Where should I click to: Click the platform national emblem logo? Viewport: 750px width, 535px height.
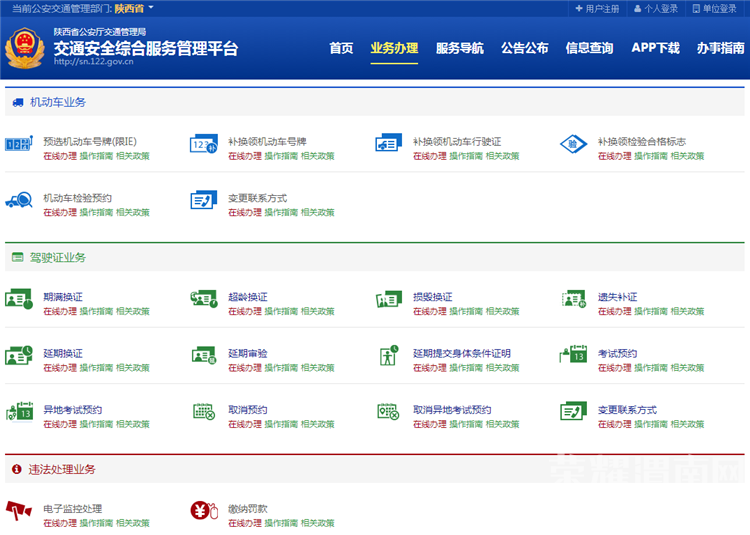[25, 48]
